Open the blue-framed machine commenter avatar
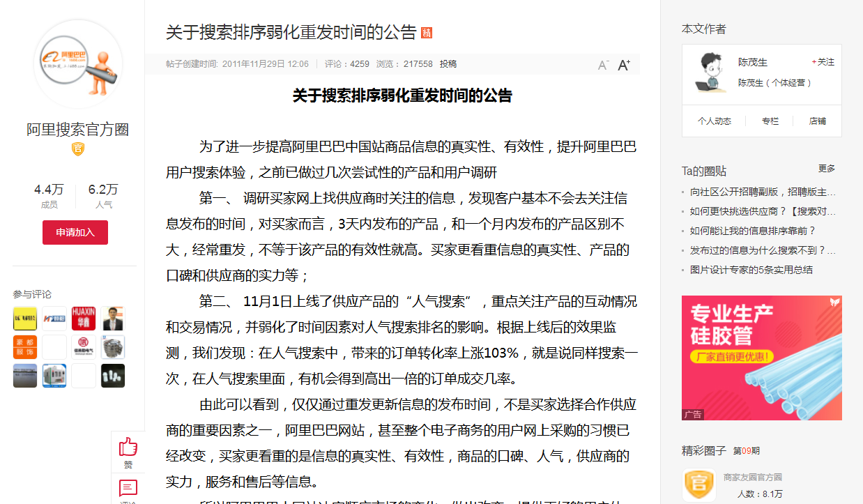 (54, 376)
